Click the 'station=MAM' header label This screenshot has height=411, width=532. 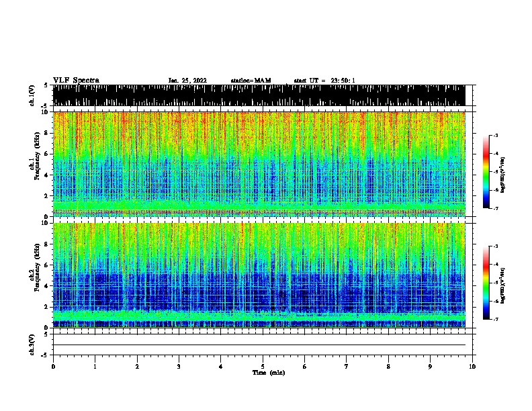point(251,81)
